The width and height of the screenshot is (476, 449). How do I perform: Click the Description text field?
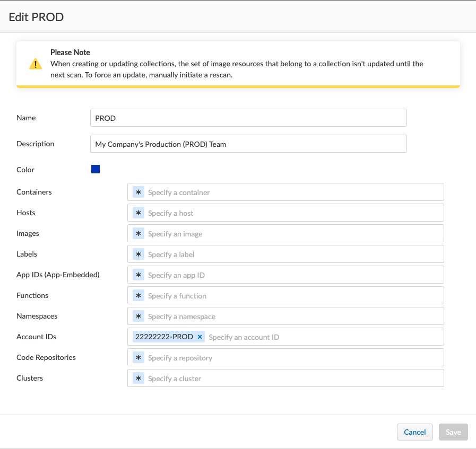click(248, 144)
